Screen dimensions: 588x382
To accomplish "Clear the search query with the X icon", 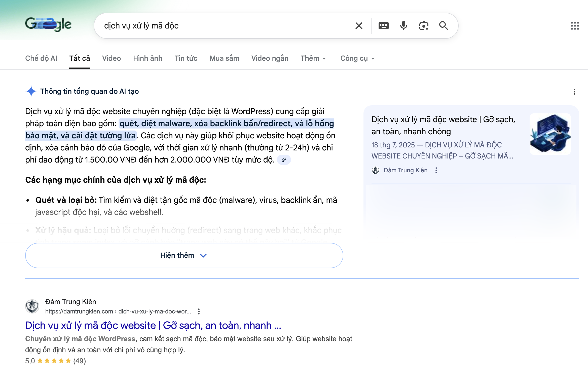I will tap(358, 25).
